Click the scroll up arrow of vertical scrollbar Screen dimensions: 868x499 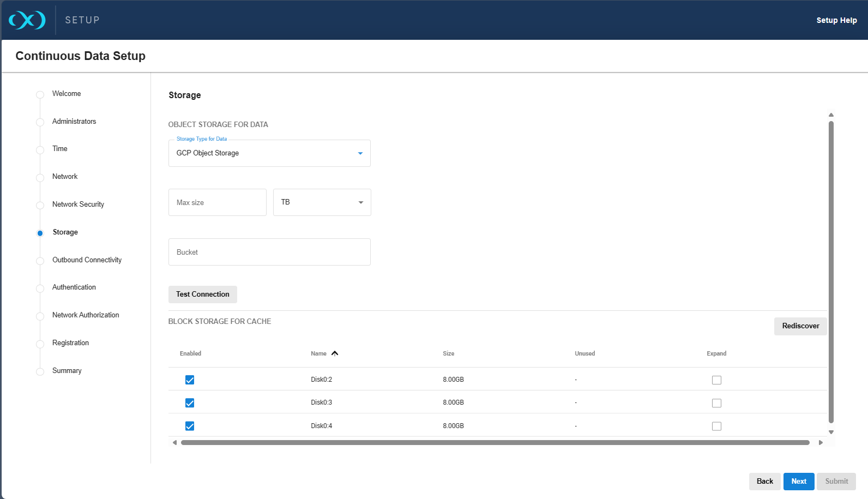click(831, 115)
